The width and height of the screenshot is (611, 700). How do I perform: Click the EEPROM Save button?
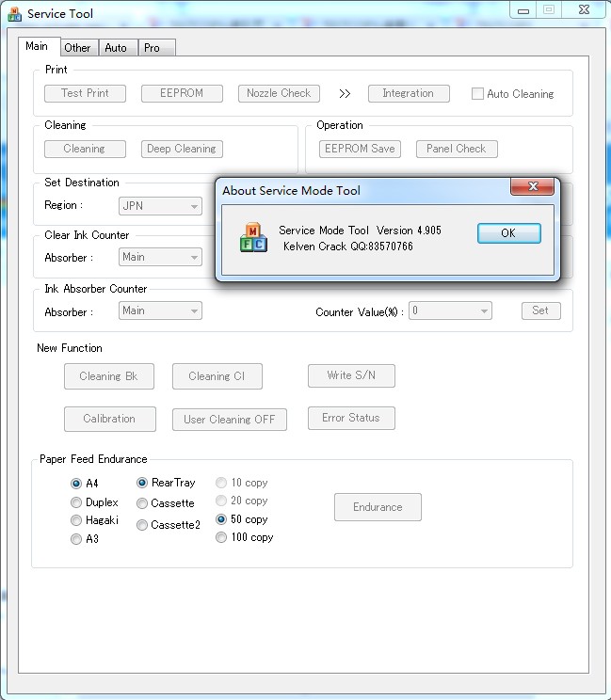point(360,149)
